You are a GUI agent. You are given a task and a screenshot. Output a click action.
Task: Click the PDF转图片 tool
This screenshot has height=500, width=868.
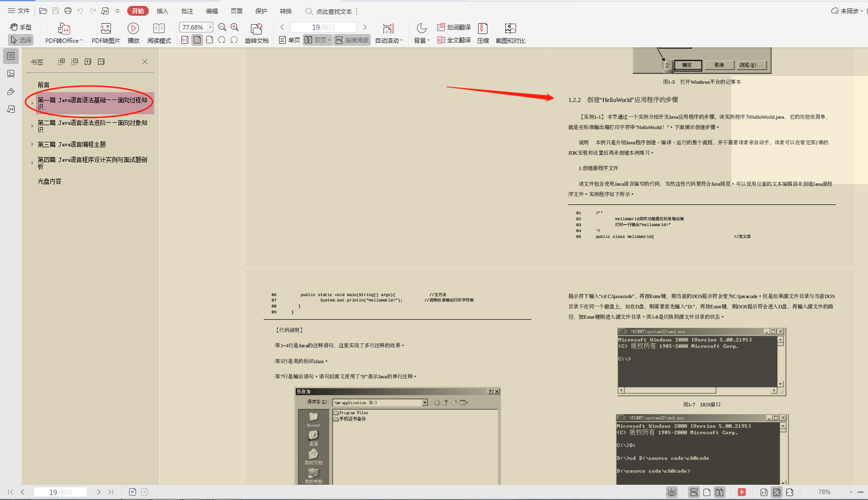click(106, 33)
